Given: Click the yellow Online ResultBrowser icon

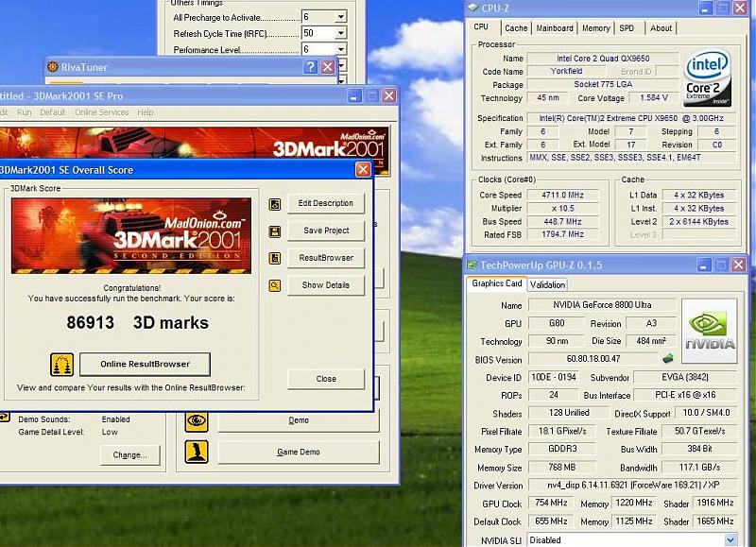Looking at the screenshot, I should coord(61,365).
